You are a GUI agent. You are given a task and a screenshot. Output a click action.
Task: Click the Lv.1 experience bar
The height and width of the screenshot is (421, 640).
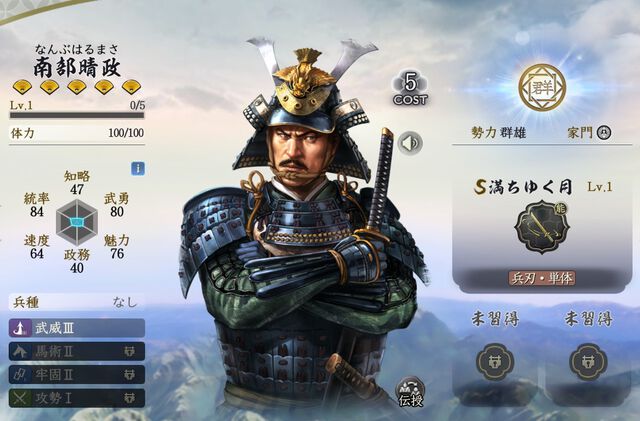[77, 115]
